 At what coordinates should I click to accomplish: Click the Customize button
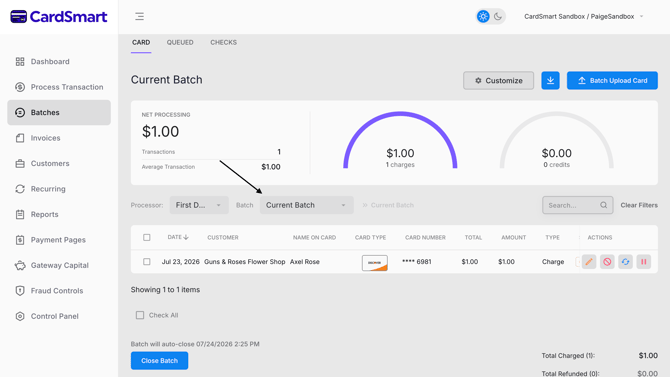498,80
